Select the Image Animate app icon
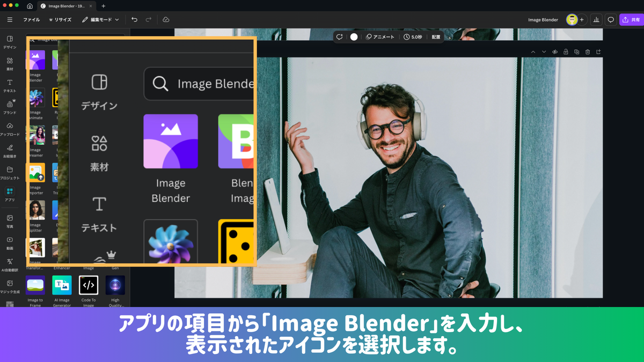This screenshot has width=644, height=362. point(35,97)
